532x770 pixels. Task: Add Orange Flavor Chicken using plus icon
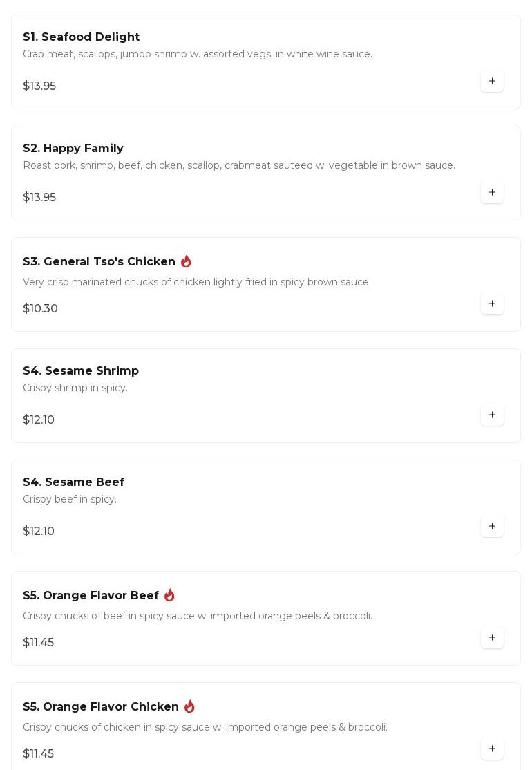(492, 749)
